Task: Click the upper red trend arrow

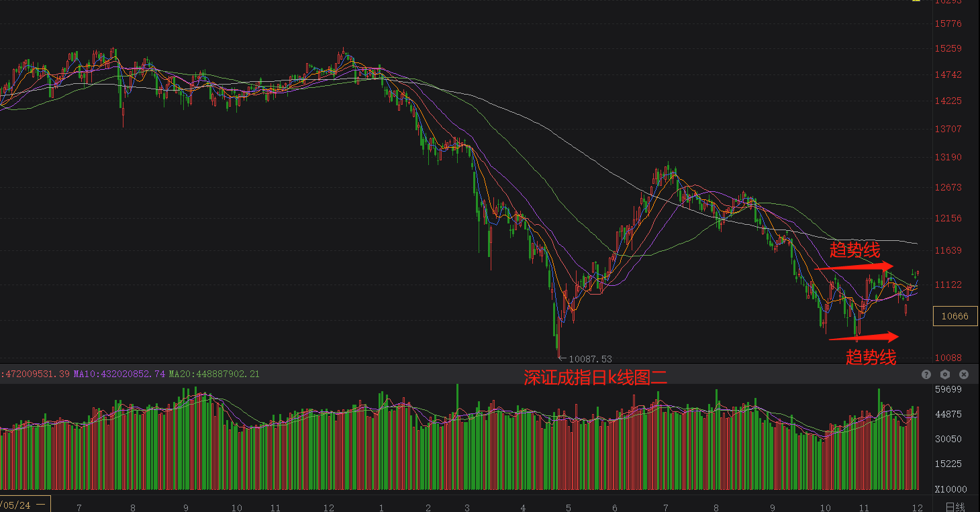Action: click(854, 267)
